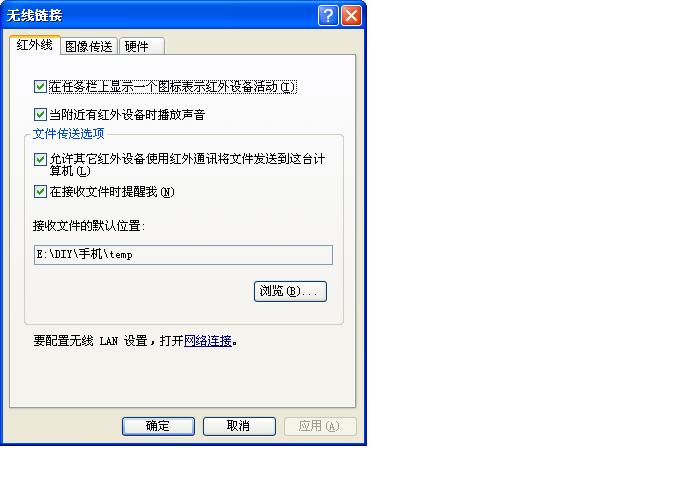Image resolution: width=690 pixels, height=488 pixels.
Task: Click the greyed-out 应用(A) button
Action: pyautogui.click(x=320, y=426)
